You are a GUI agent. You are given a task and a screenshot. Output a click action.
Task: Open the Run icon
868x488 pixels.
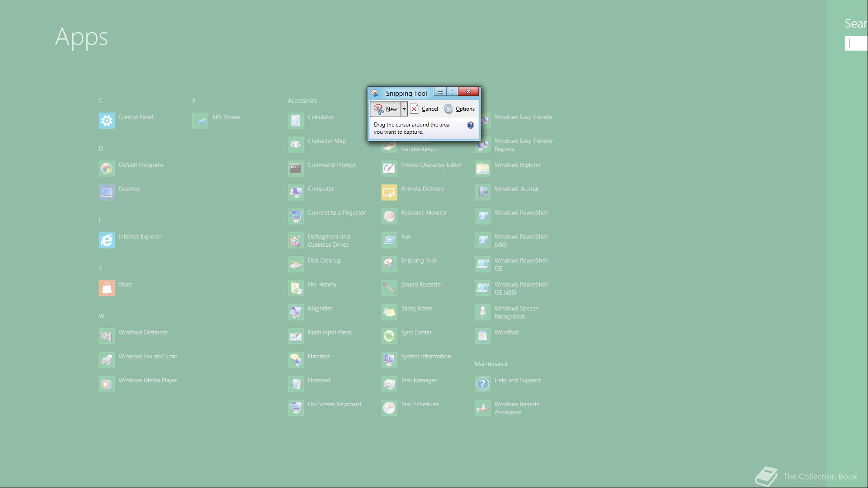[x=389, y=240]
